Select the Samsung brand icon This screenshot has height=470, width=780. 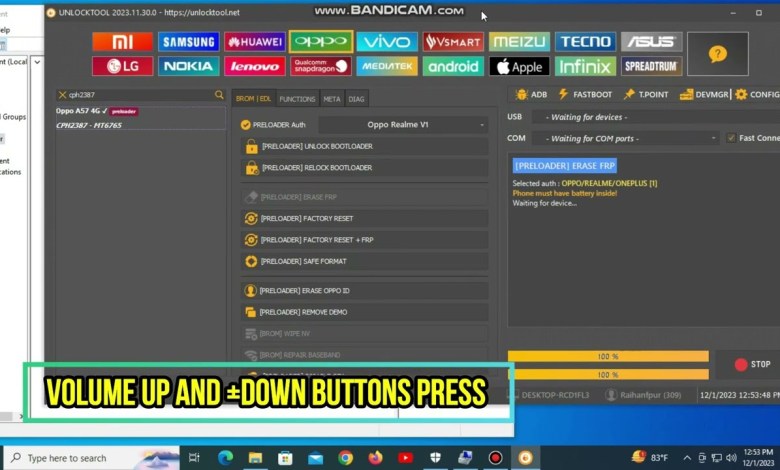pos(189,42)
